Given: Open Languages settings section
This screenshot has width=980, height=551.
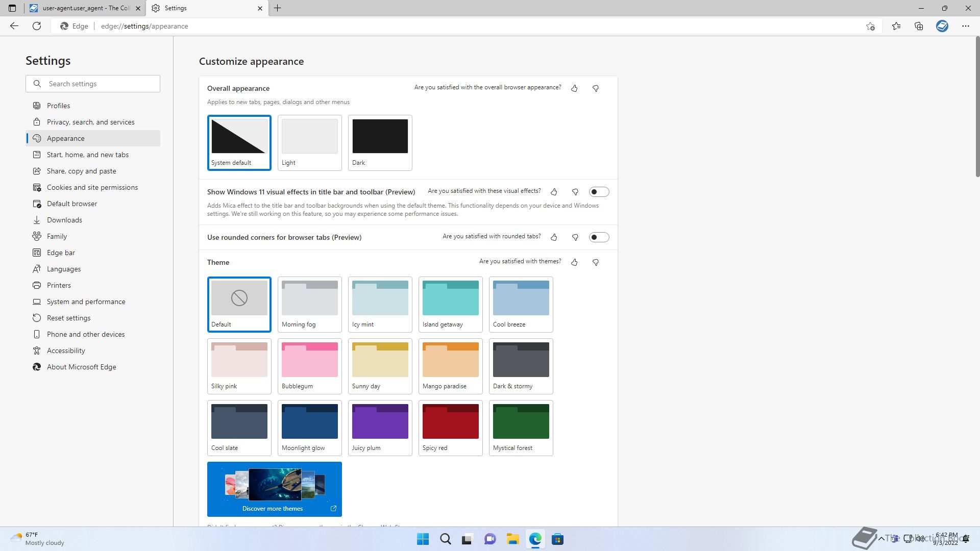Looking at the screenshot, I should 93,269.
